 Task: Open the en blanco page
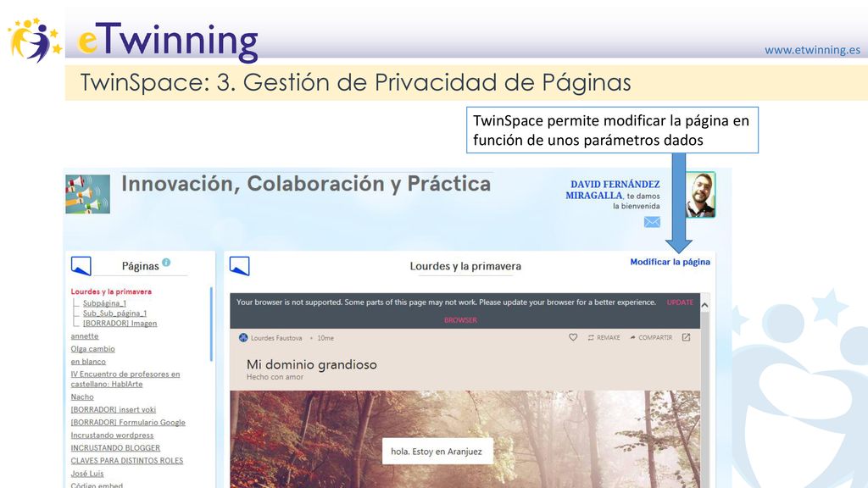tap(88, 361)
